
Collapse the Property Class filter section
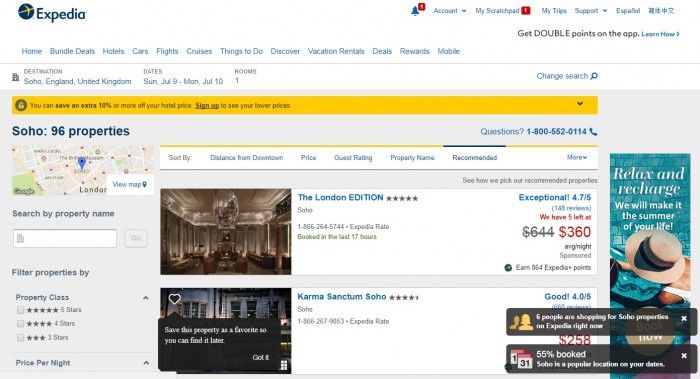[146, 298]
